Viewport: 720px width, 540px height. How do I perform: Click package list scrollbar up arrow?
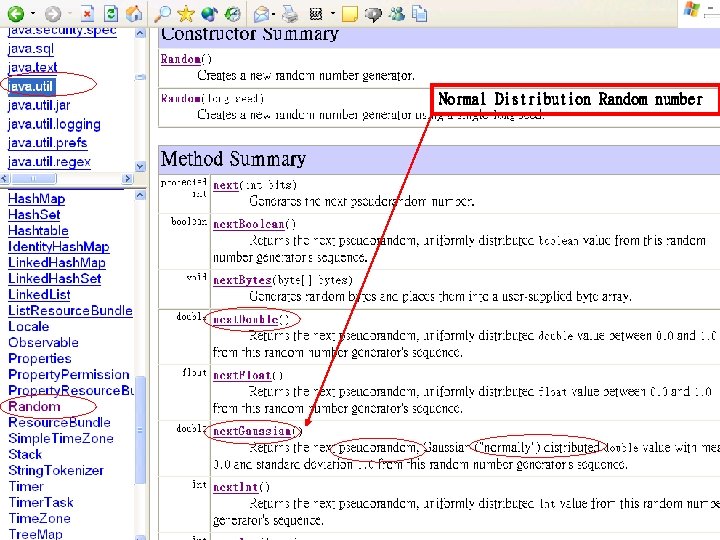[x=141, y=33]
